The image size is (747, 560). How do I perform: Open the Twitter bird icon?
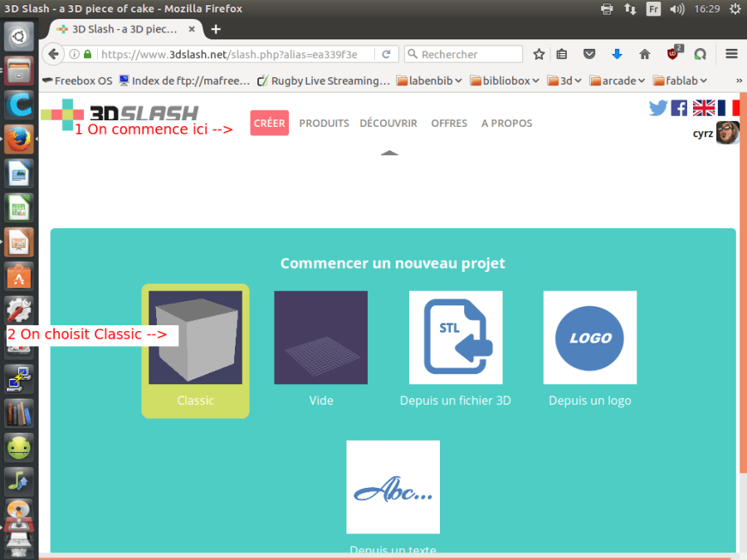pos(657,108)
